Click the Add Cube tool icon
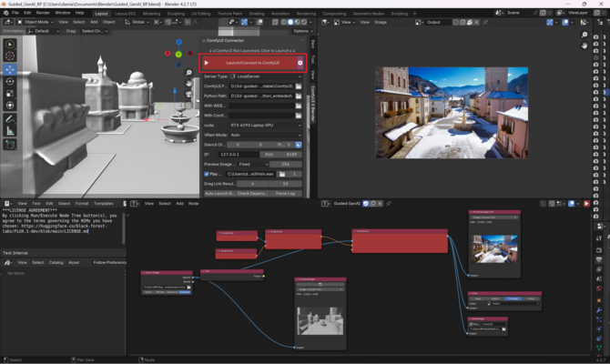The image size is (610, 364). click(10, 145)
